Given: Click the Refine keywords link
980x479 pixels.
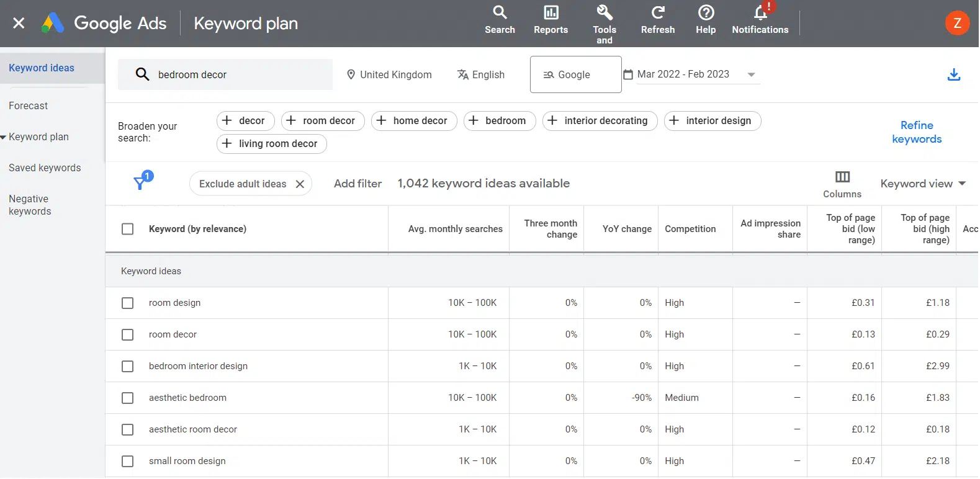Looking at the screenshot, I should click(917, 132).
